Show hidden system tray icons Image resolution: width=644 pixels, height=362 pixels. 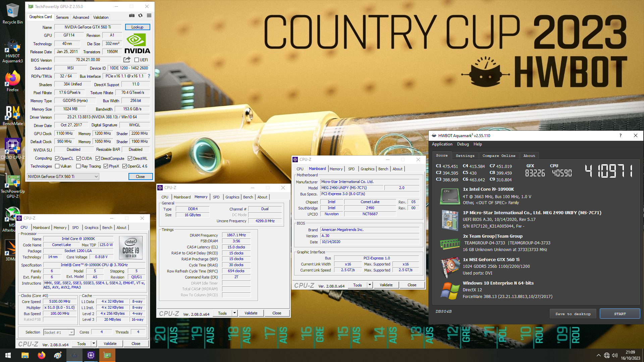coord(598,355)
